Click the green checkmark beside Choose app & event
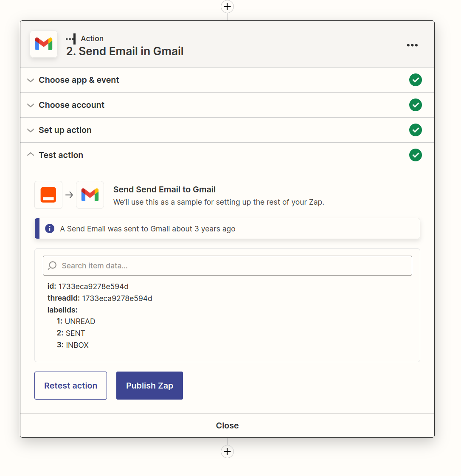 (415, 80)
